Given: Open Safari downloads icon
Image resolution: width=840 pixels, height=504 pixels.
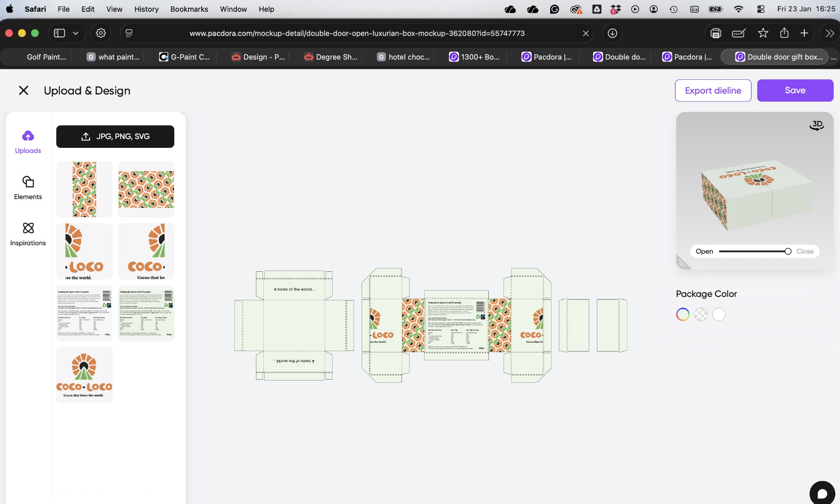Looking at the screenshot, I should tap(612, 33).
